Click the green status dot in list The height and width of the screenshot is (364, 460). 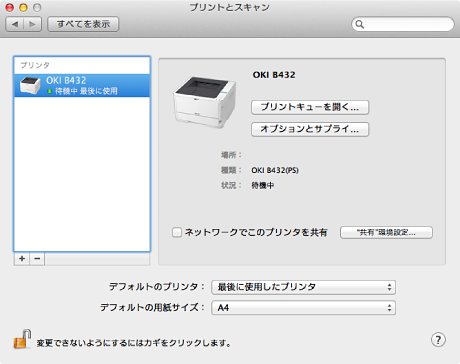50,91
